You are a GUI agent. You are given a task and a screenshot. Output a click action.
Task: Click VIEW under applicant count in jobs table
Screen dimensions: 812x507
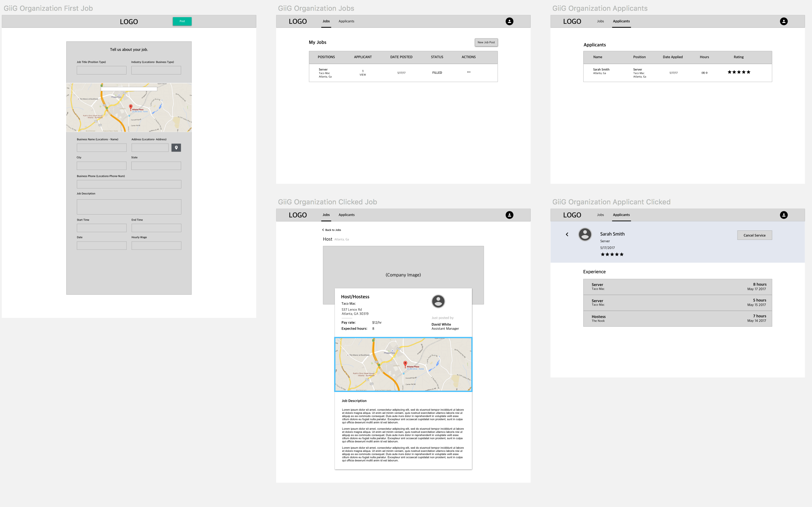[363, 75]
